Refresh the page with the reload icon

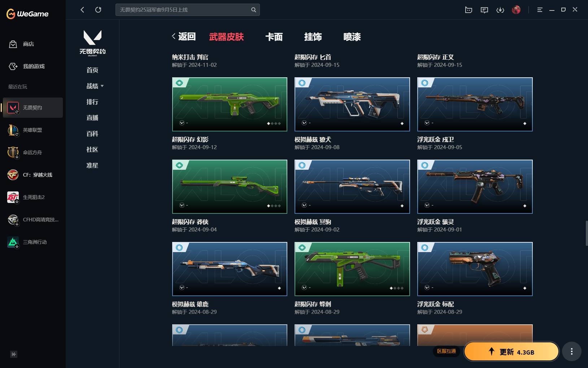point(98,10)
